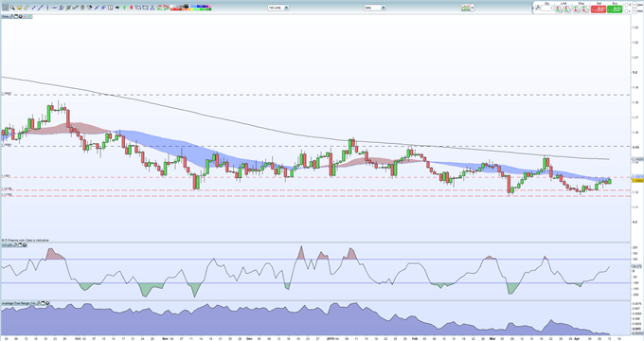644x341 pixels.
Task: Select the vertical line drawing tool
Action: 47,8
